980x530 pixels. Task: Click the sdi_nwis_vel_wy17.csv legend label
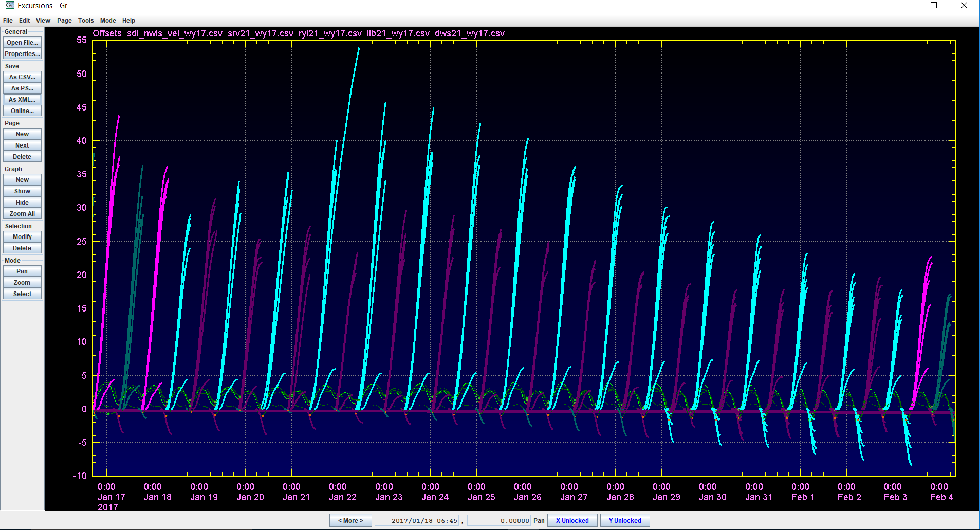175,33
